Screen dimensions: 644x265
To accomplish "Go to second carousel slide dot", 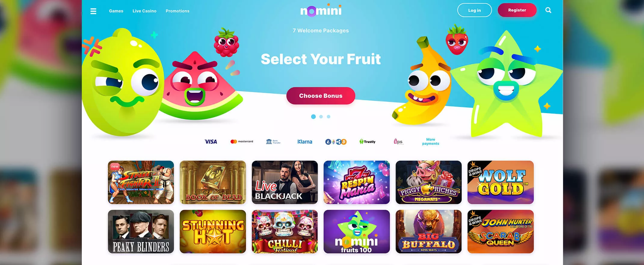I will pyautogui.click(x=321, y=117).
